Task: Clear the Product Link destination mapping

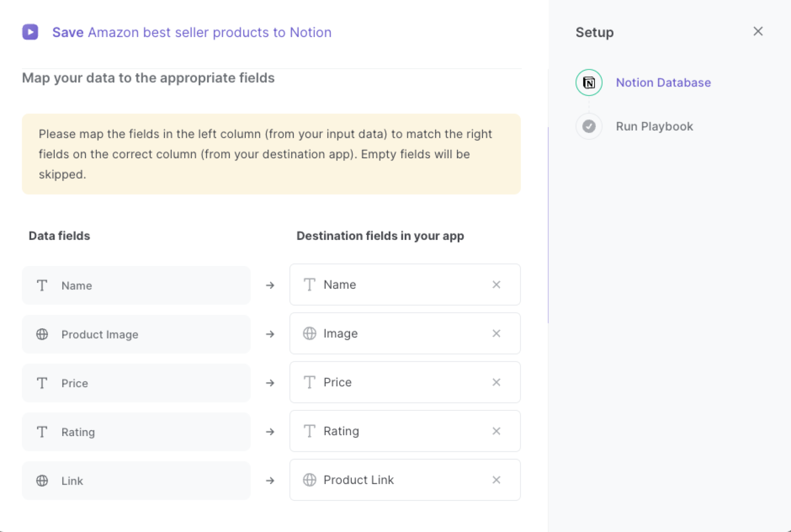Action: 496,480
